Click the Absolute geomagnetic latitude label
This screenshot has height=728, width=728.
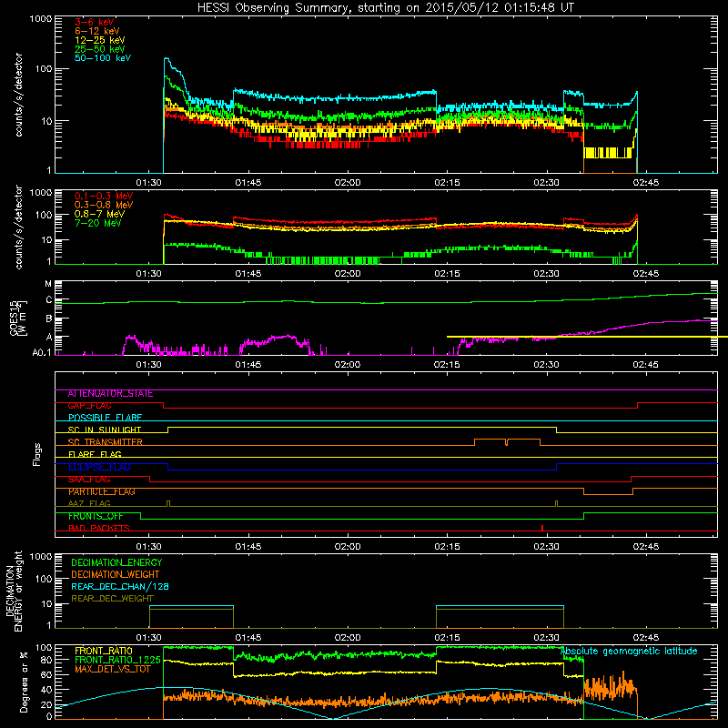[x=629, y=652]
